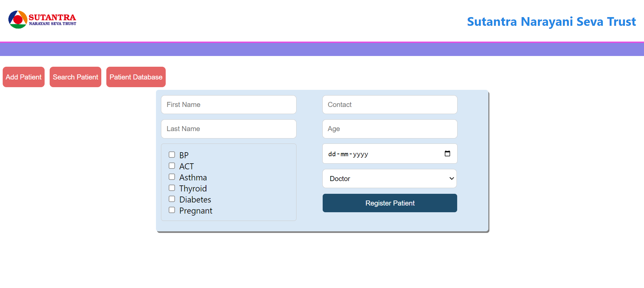The width and height of the screenshot is (644, 288).
Task: Click into the Last Name field
Action: [228, 129]
